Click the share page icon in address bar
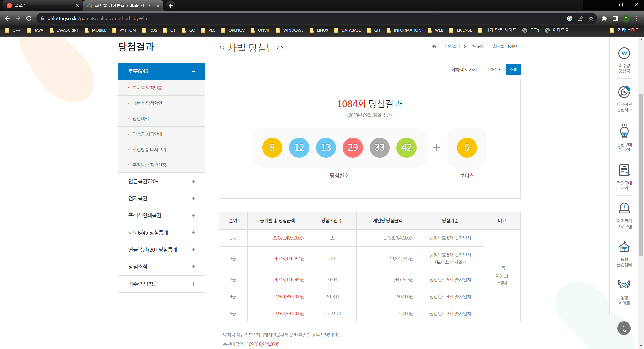The height and width of the screenshot is (349, 644). (x=580, y=18)
